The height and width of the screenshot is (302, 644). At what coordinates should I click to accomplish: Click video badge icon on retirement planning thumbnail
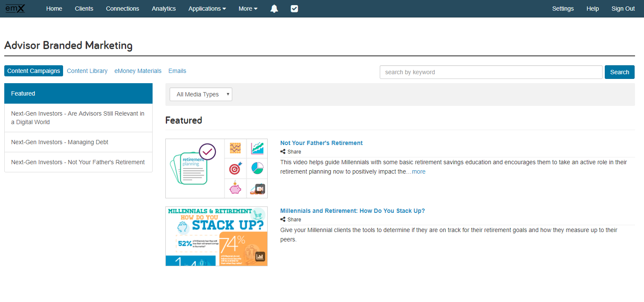[x=260, y=189]
